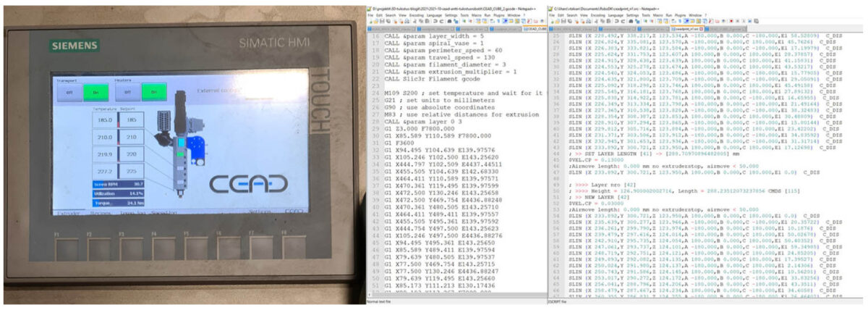Open Recipes tab on HMI bottom bar

101,211
